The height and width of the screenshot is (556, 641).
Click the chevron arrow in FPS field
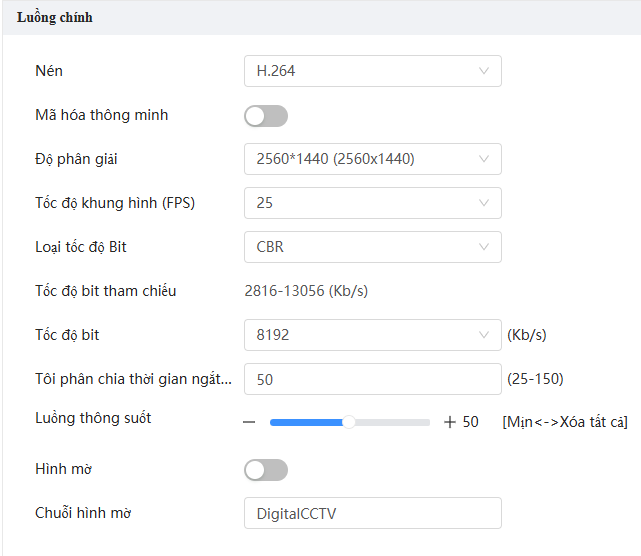pyautogui.click(x=484, y=203)
